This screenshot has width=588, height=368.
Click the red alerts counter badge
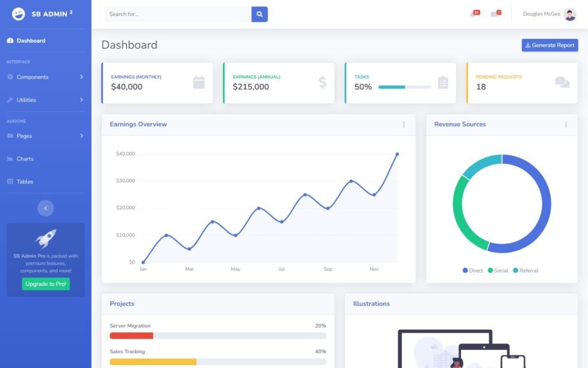coord(477,13)
